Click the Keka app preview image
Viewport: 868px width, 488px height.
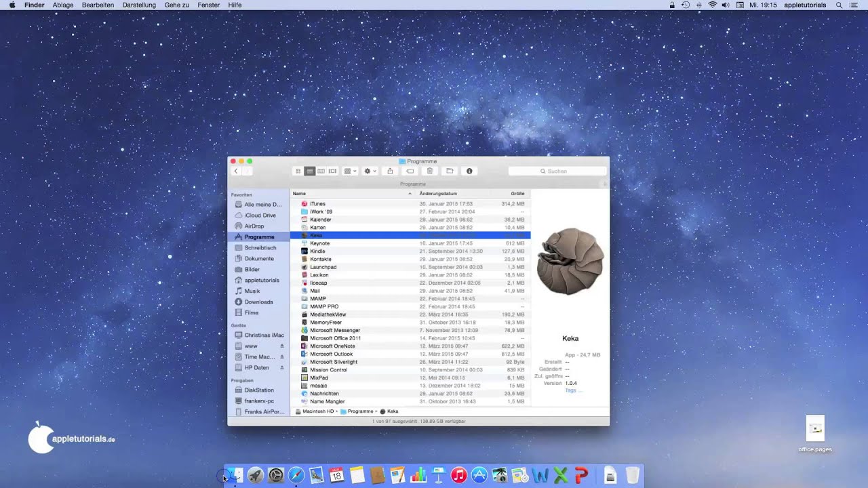(x=570, y=262)
